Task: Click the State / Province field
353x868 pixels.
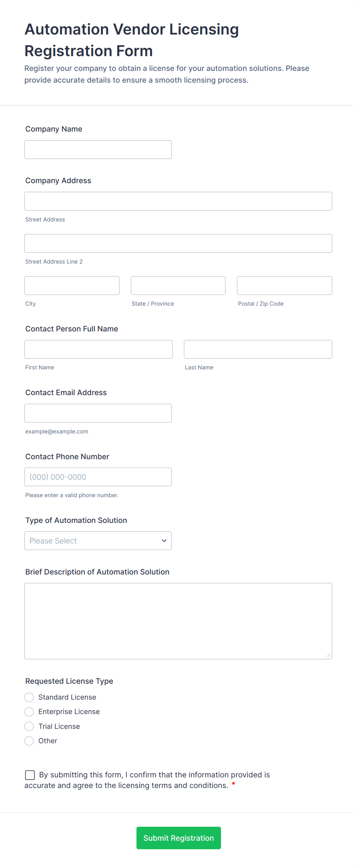Action: pyautogui.click(x=178, y=286)
